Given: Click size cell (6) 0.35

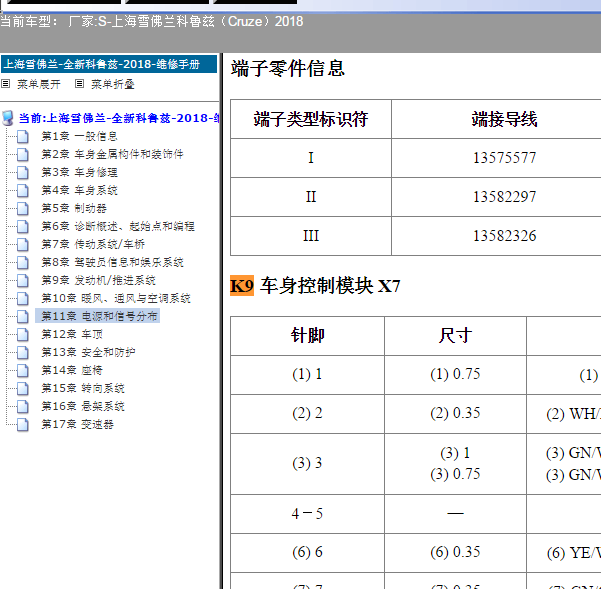Looking at the screenshot, I should click(x=455, y=553).
